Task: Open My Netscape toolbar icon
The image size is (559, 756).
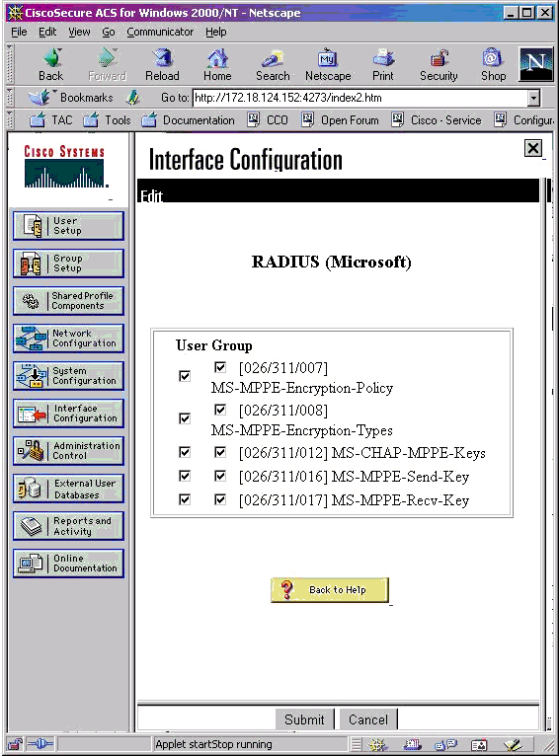Action: point(328,64)
